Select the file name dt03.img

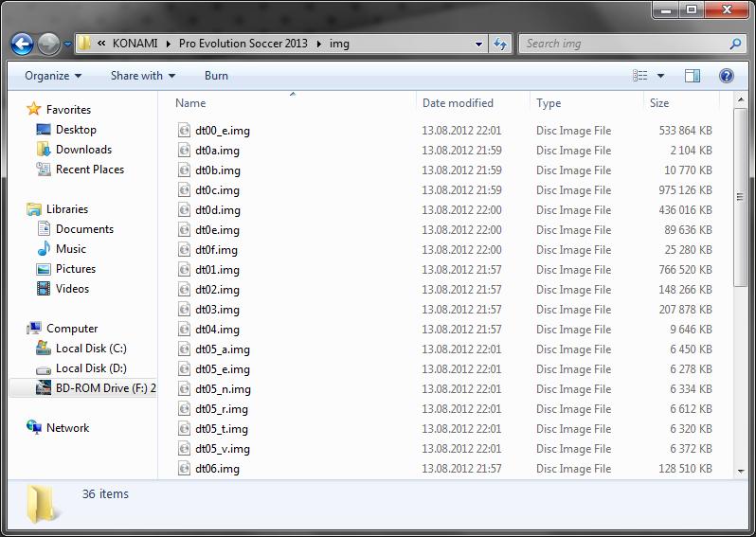218,310
